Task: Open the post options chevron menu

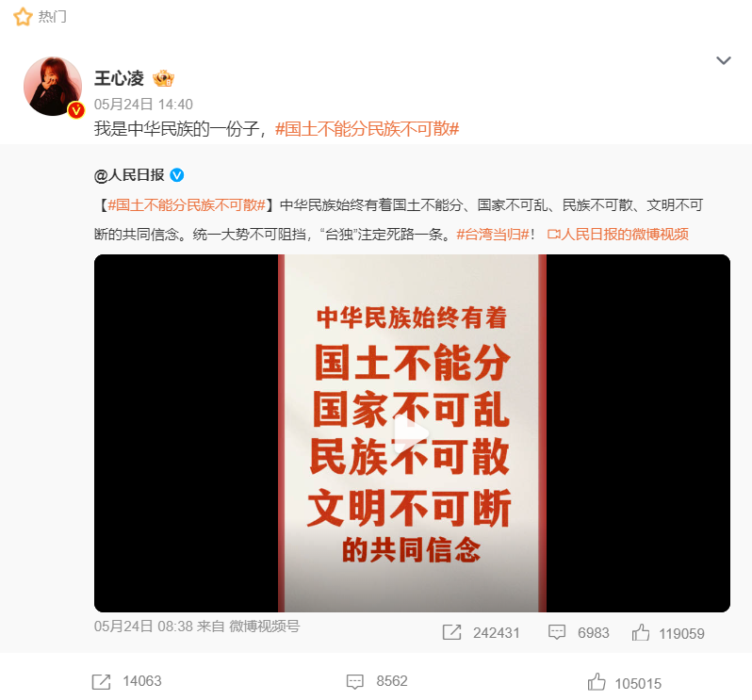Action: [723, 60]
